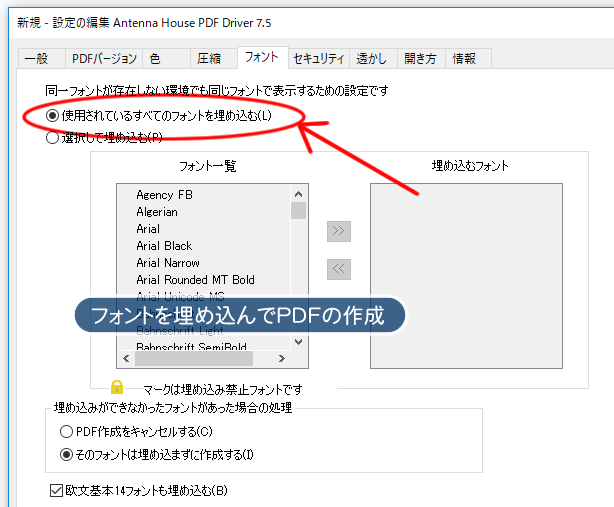Select PDF作成をキャンセルする option
Screen dimensions: 614x507
136,431
